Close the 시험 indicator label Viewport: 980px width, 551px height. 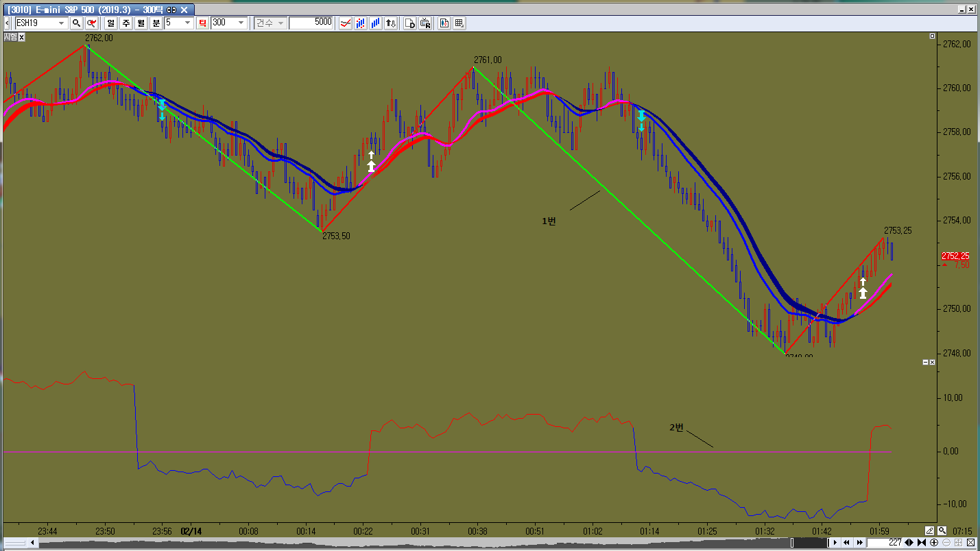coord(21,37)
